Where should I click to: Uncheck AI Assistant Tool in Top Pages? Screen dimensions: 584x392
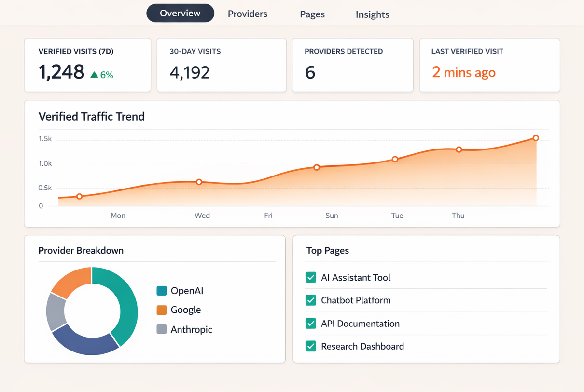(311, 277)
